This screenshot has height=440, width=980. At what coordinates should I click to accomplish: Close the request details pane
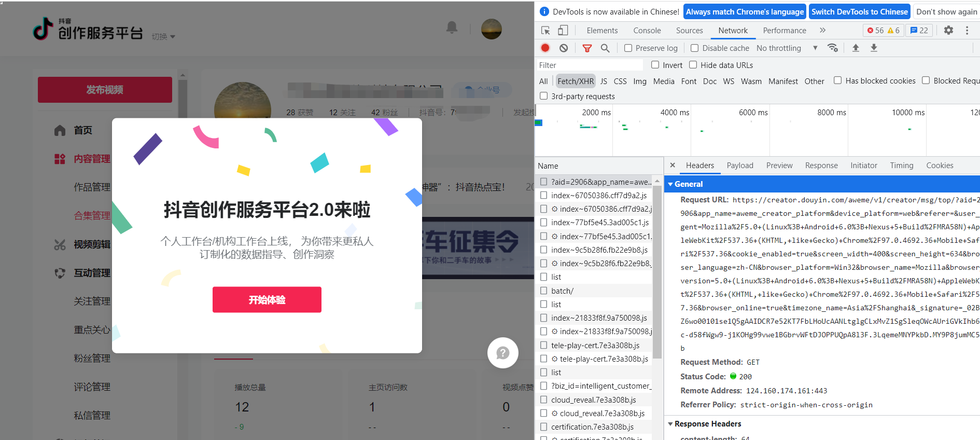point(673,165)
